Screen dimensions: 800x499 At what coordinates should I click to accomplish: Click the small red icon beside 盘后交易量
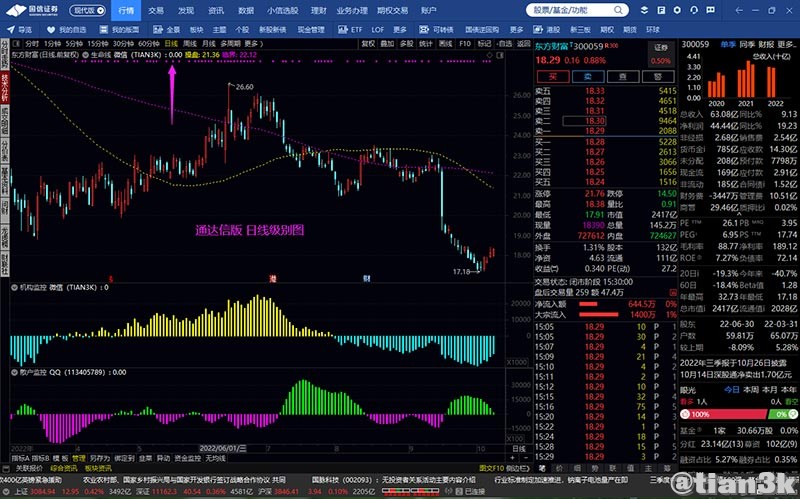(x=672, y=292)
